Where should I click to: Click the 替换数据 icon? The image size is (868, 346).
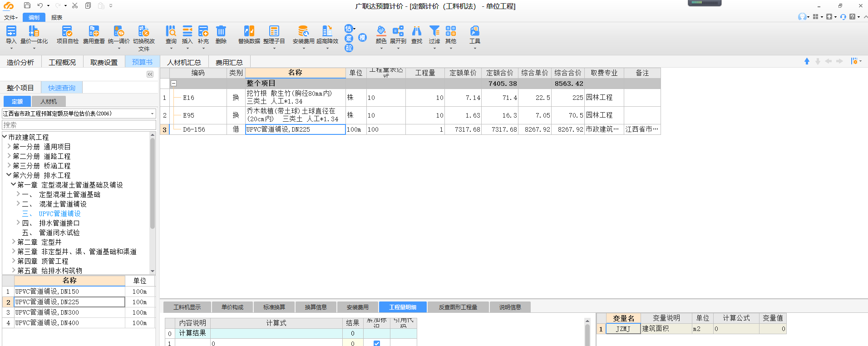(249, 31)
